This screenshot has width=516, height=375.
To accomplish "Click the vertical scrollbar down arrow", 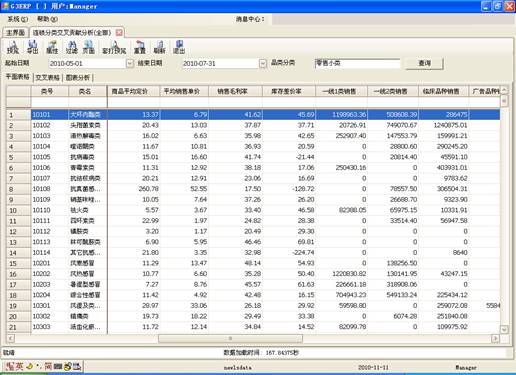I will pos(504,329).
